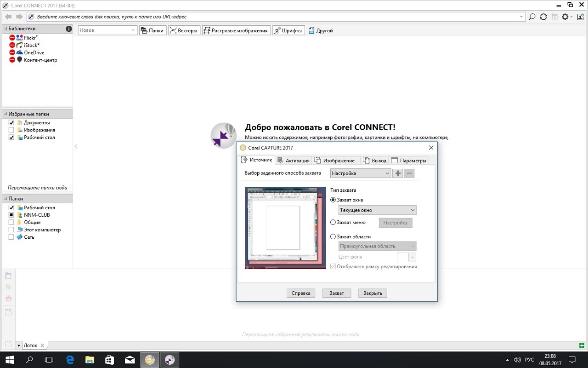Select the Захват меню radio option
Image resolution: width=588 pixels, height=368 pixels.
coord(333,223)
